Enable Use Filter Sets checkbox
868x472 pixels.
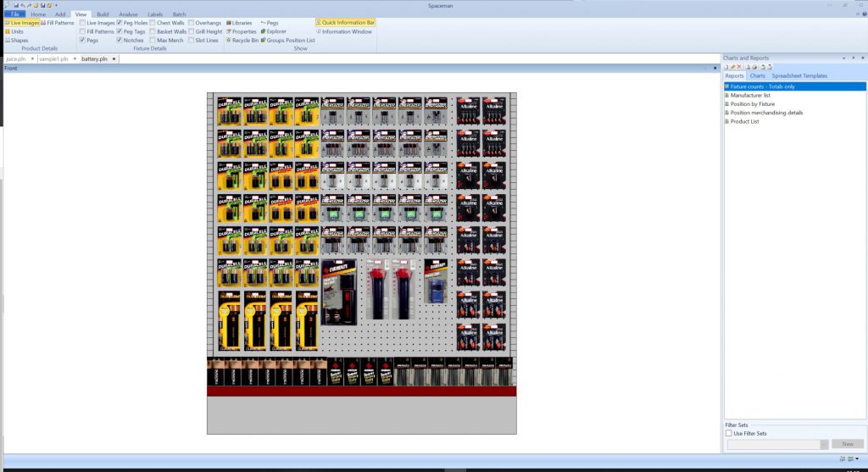pyautogui.click(x=728, y=433)
